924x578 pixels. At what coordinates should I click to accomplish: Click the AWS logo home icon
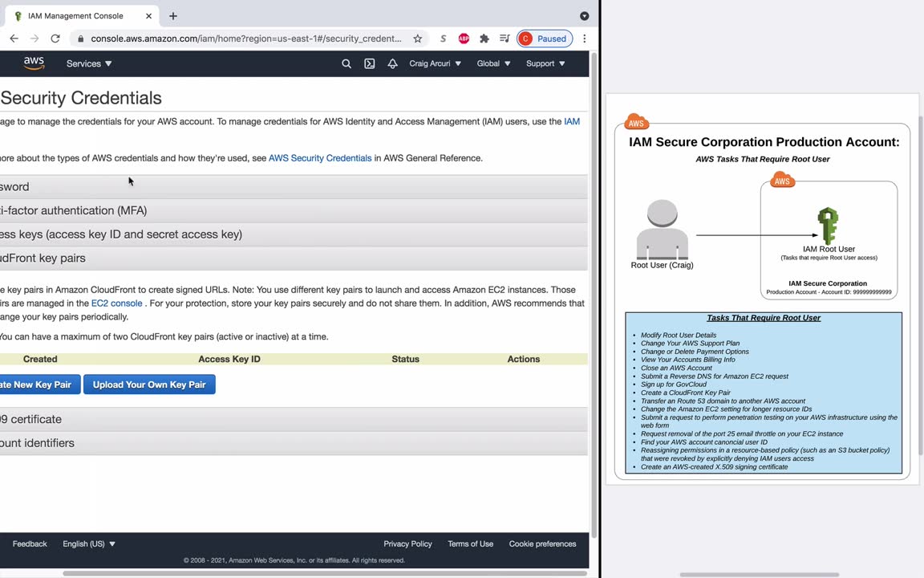pyautogui.click(x=34, y=63)
